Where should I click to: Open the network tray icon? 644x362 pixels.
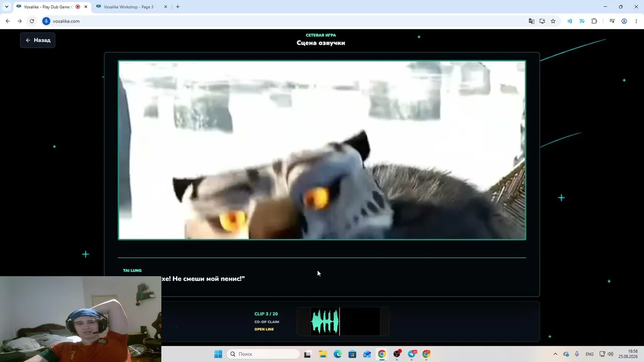602,354
